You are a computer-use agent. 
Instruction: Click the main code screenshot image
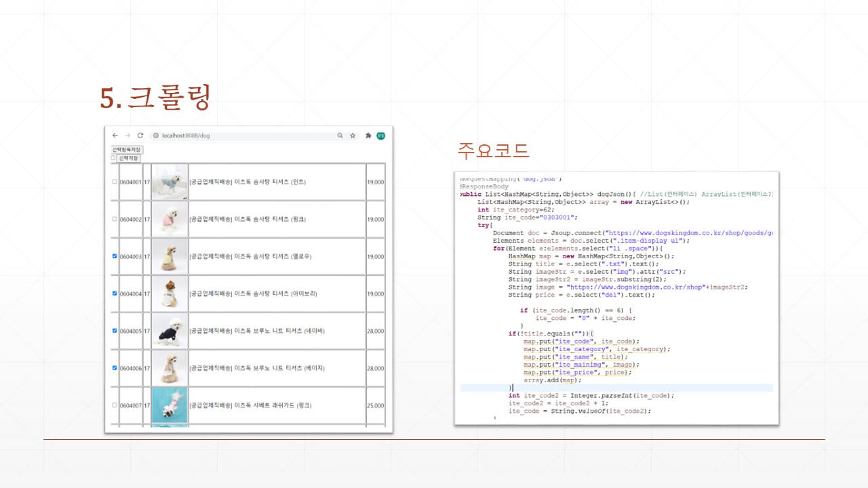[616, 298]
